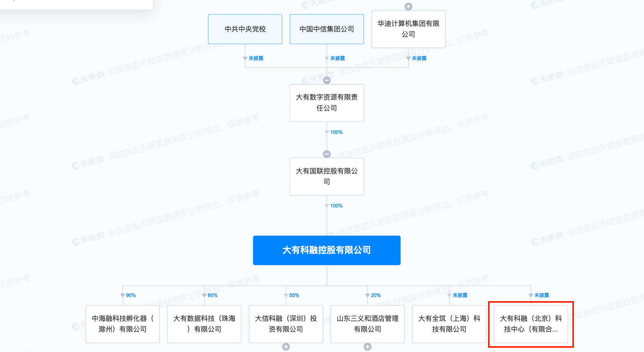Select the 华迪计算机集团有限公司 node
This screenshot has width=644, height=352.
point(408,29)
